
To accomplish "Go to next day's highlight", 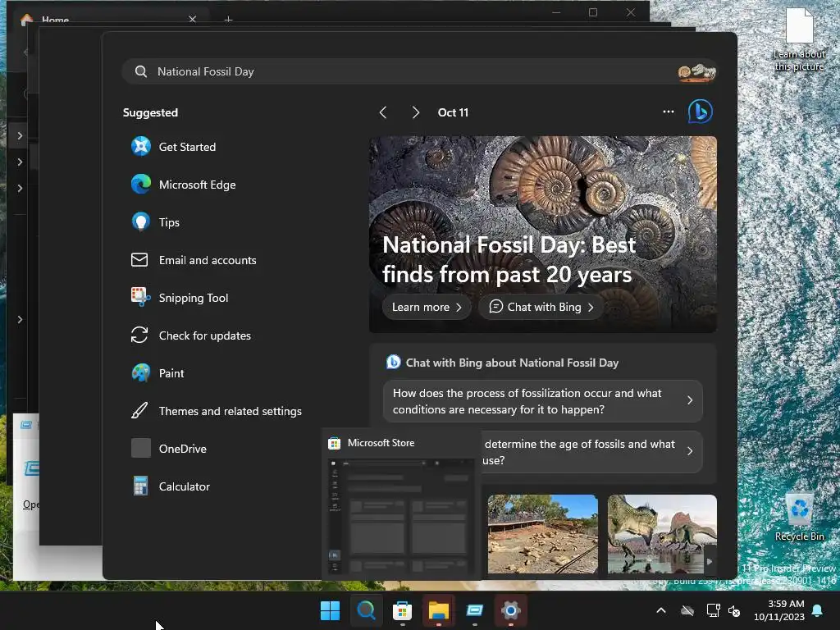I will 415,112.
